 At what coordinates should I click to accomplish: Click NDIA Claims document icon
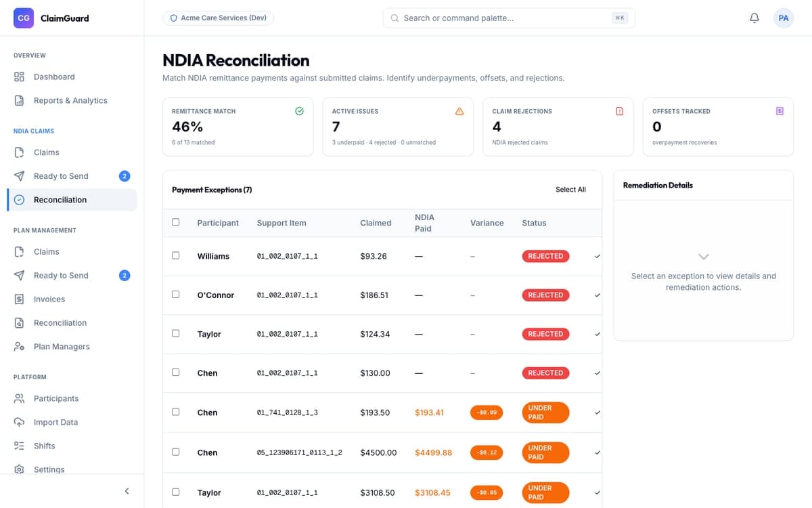(20, 152)
